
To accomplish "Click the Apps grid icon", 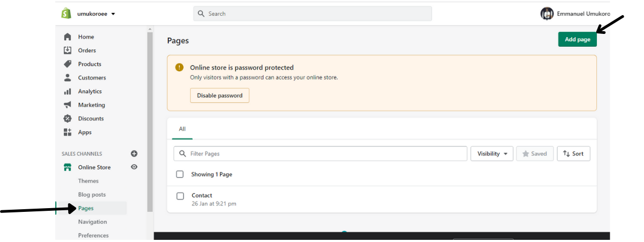I will (68, 132).
